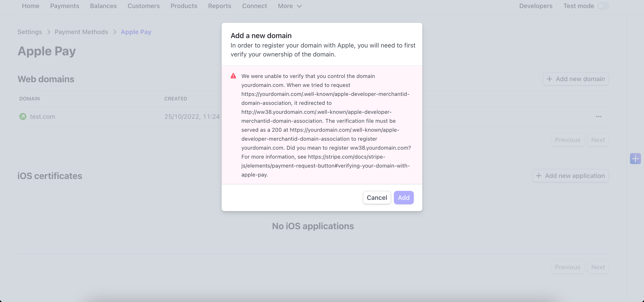
Task: Click the DOMAIN column header
Action: pyautogui.click(x=30, y=99)
